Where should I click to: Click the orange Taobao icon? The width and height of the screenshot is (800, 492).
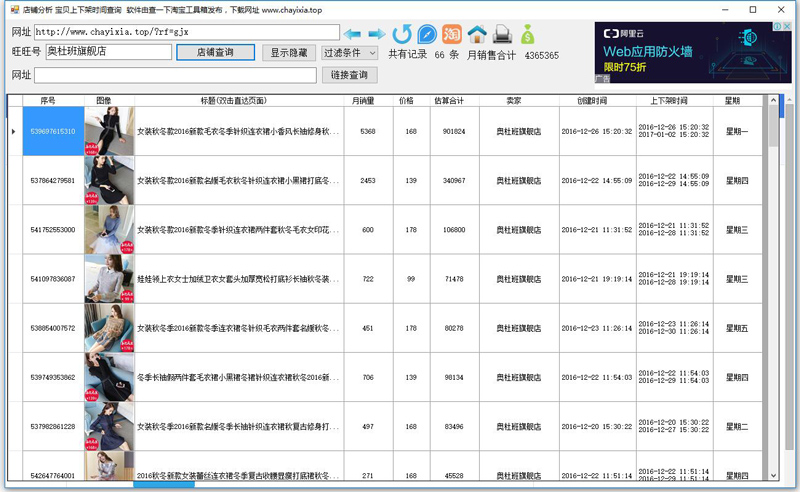[452, 34]
